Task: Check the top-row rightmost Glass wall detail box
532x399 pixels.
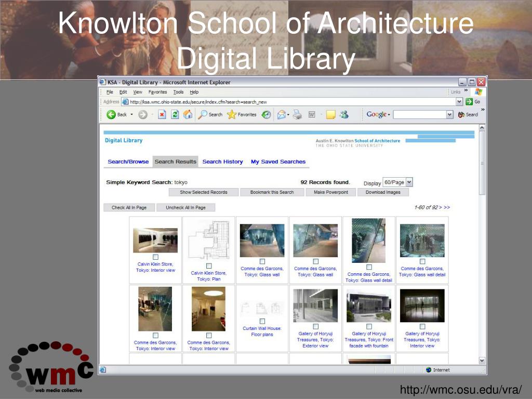Action: (422, 261)
